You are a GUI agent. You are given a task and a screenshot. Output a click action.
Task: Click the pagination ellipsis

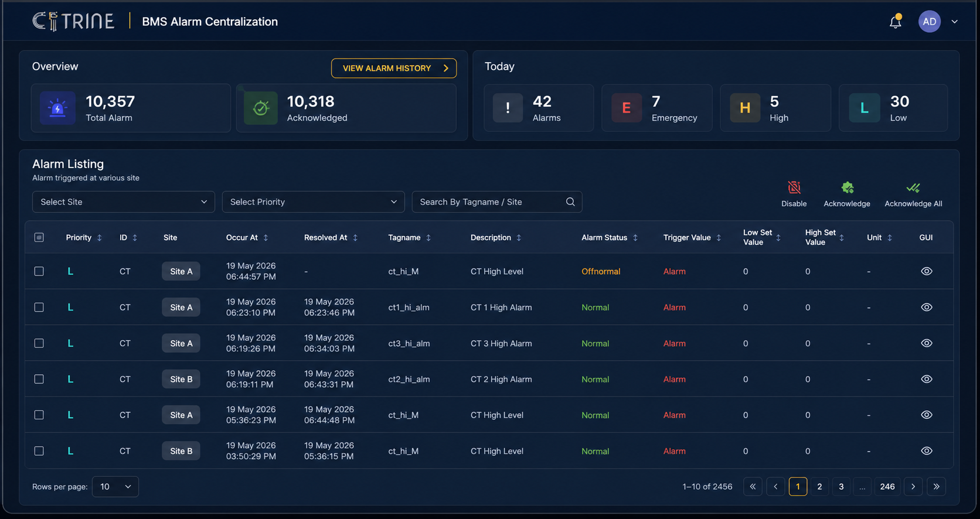click(862, 487)
